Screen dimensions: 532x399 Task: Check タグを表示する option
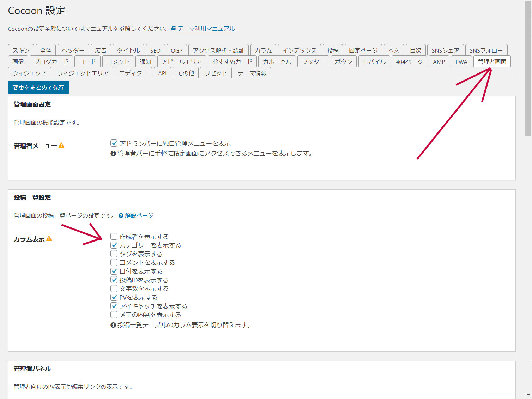click(114, 254)
